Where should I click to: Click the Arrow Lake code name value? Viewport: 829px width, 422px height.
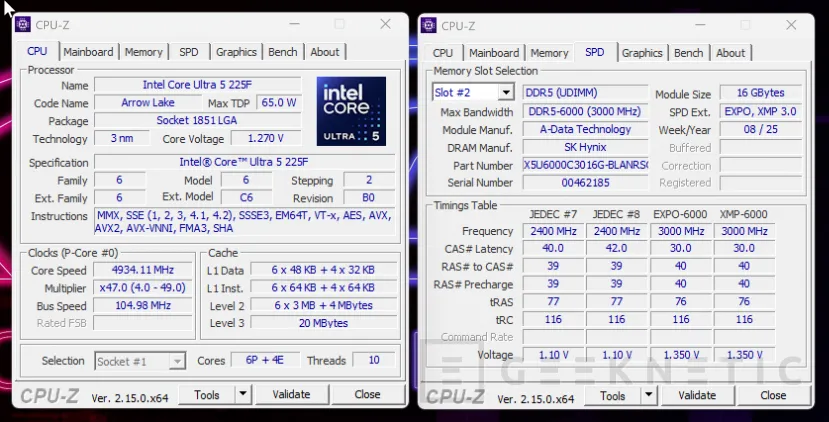click(x=148, y=103)
